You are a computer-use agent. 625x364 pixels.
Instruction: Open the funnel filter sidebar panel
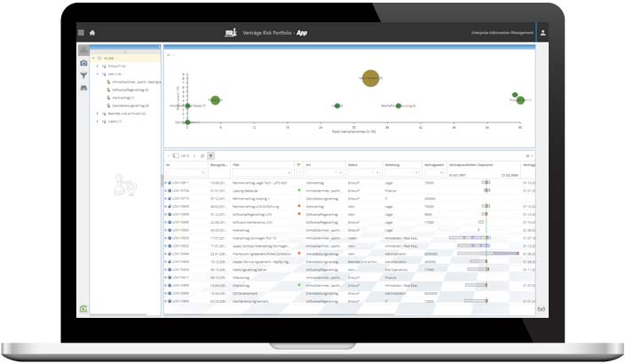[83, 75]
